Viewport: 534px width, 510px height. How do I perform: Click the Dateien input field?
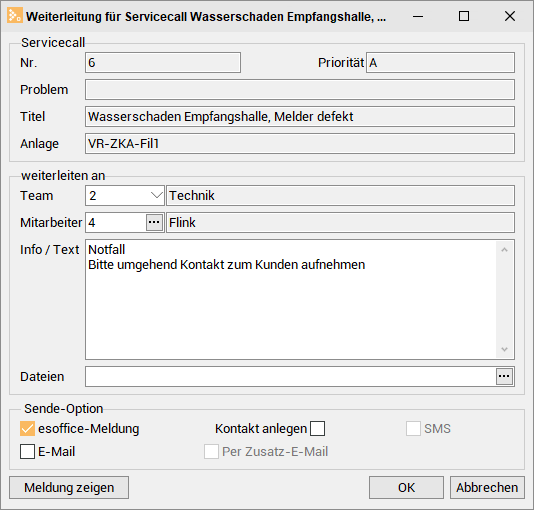pos(290,377)
